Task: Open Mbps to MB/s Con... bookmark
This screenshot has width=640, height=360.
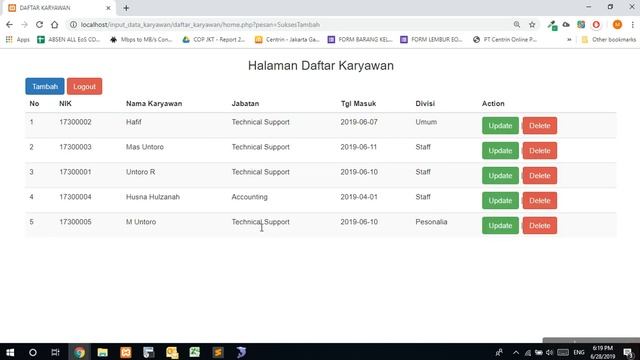Action: [x=141, y=40]
